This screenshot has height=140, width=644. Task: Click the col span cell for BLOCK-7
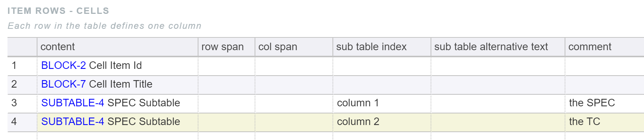[x=294, y=85]
